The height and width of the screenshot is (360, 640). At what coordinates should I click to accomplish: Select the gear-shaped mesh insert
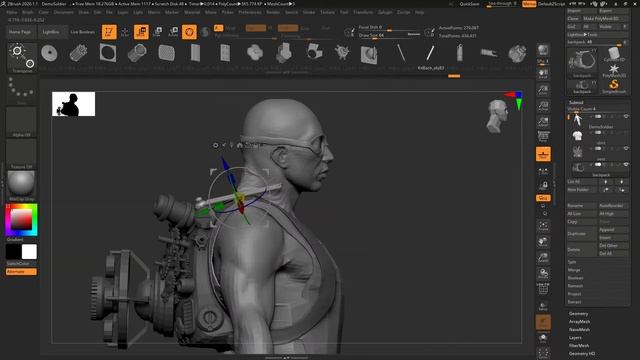tap(342, 53)
